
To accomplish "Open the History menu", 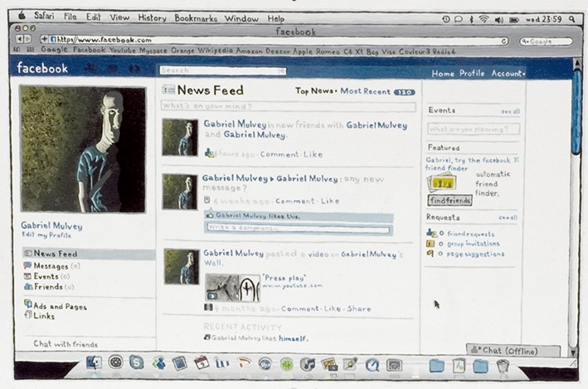I will coord(153,18).
